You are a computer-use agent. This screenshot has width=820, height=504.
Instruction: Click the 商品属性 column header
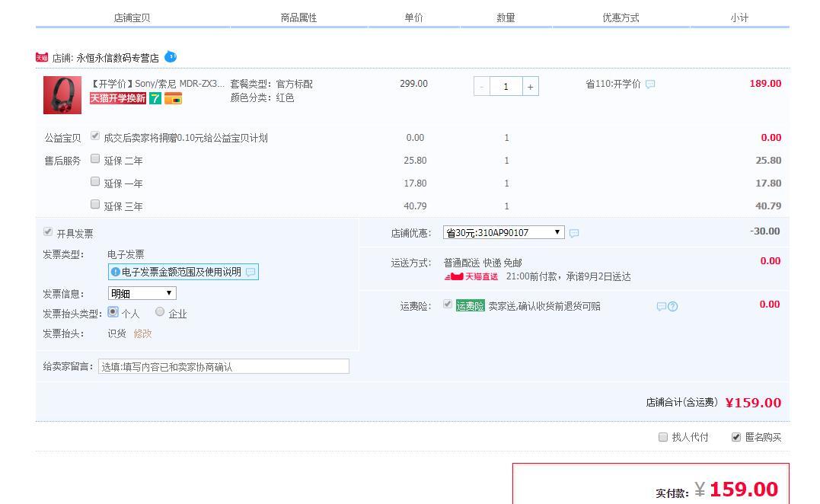298,18
